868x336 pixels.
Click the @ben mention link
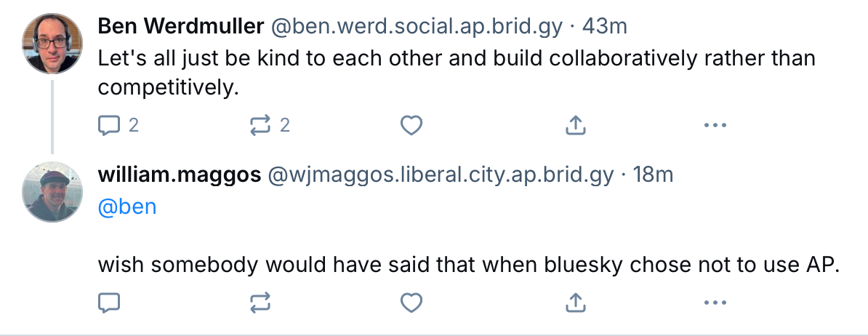[x=127, y=207]
